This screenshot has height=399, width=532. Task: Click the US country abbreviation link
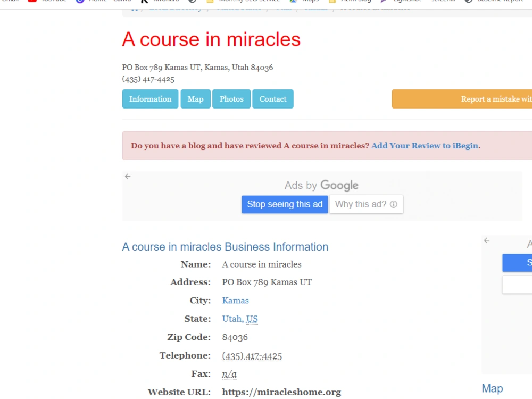[252, 319]
